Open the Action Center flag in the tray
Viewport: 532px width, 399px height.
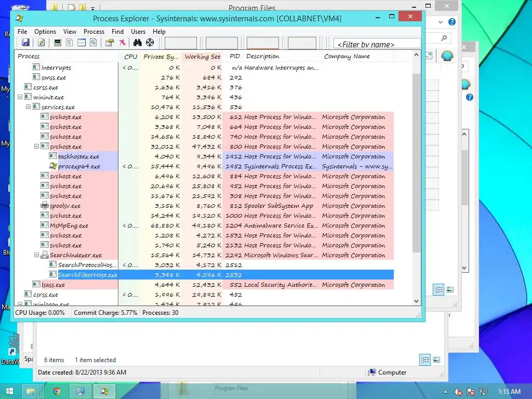(x=471, y=392)
